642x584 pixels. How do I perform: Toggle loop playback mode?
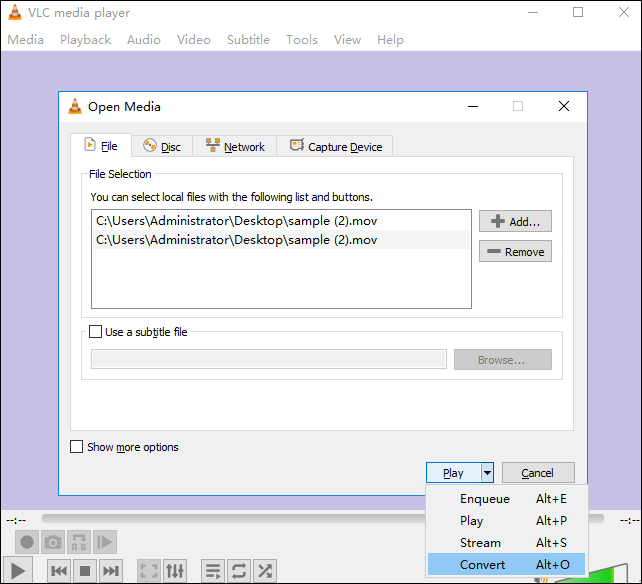[239, 571]
